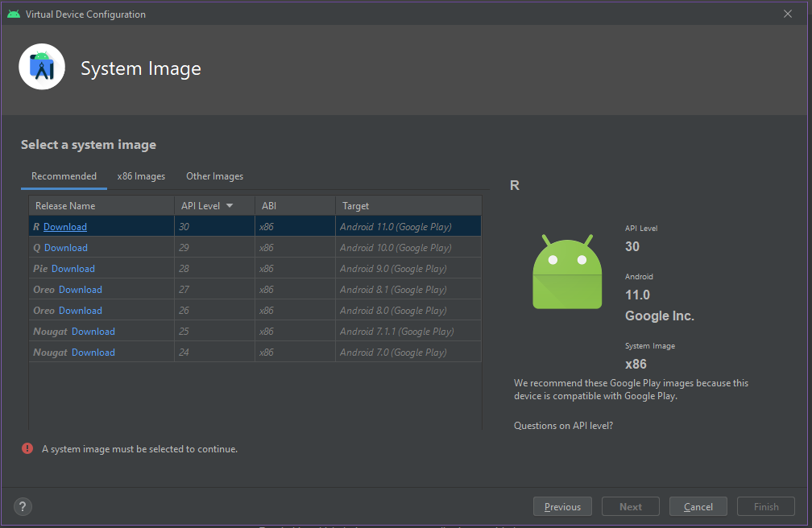This screenshot has height=528, width=812.
Task: Click the Android Studio logo icon in header
Action: [x=42, y=68]
